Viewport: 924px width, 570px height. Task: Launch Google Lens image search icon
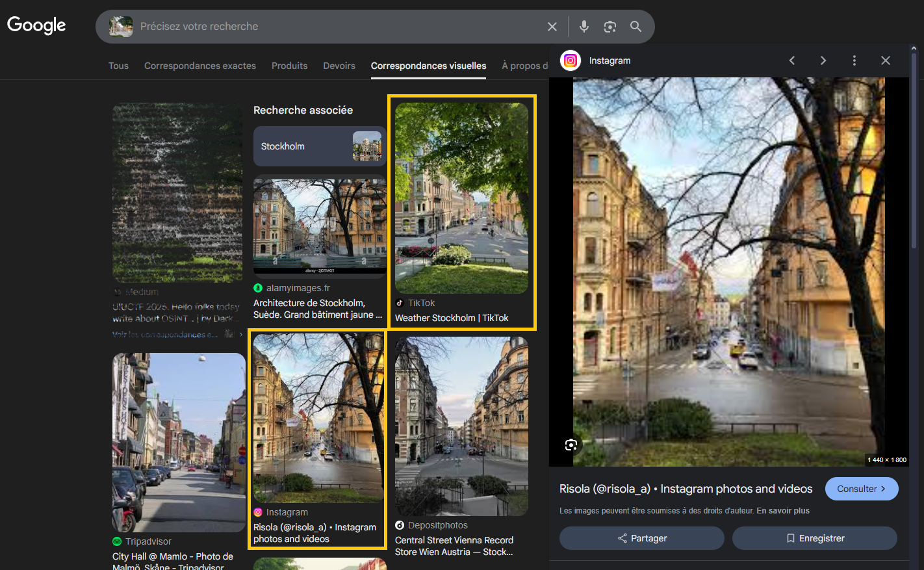[610, 27]
